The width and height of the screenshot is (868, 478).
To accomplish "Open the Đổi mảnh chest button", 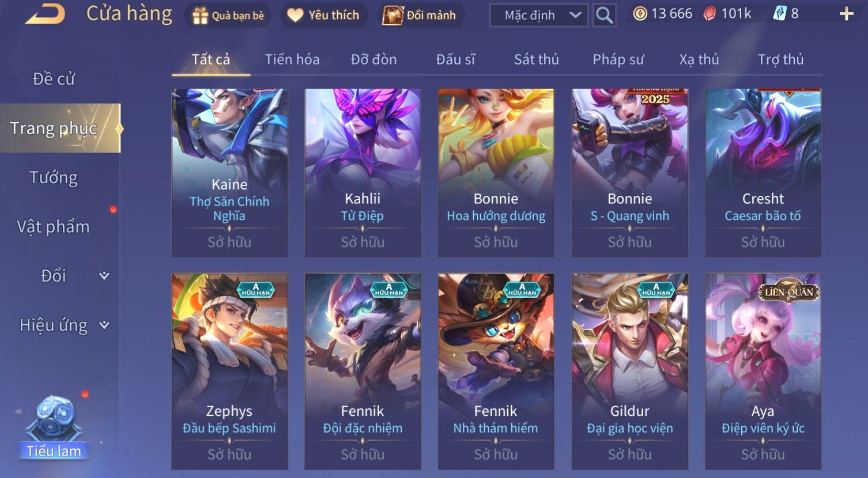I will pyautogui.click(x=420, y=16).
